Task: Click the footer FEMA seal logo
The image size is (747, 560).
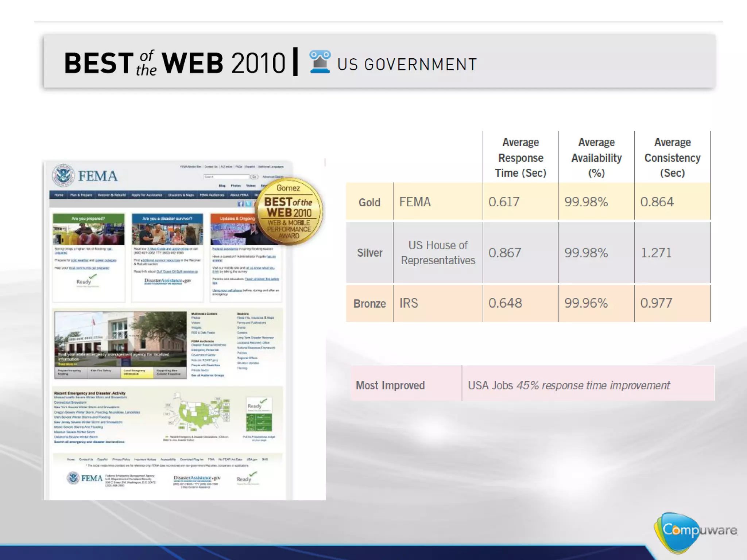Action: (73, 478)
